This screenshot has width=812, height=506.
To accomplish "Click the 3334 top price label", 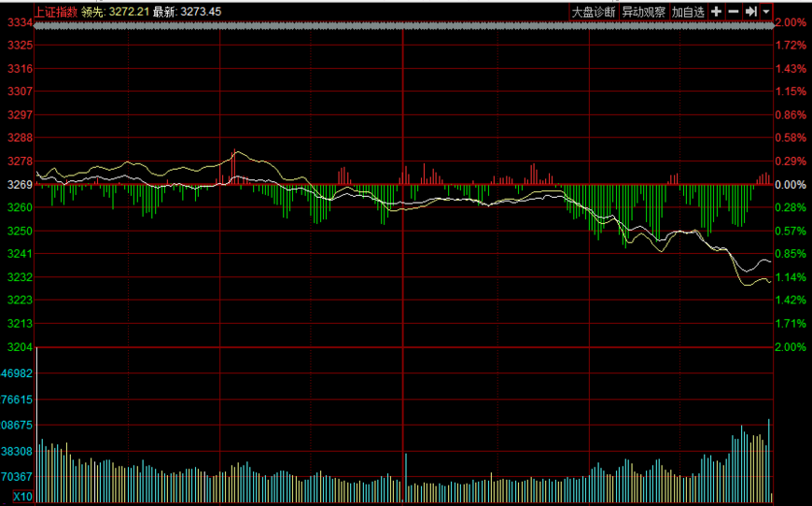I will (x=21, y=22).
